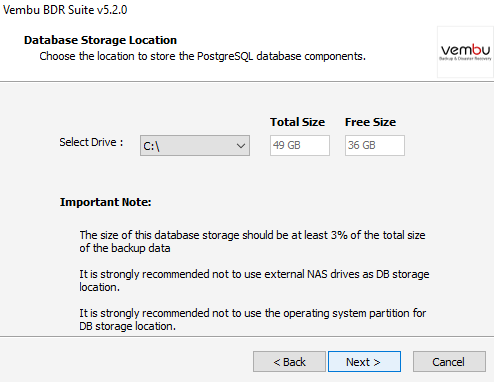Click the tagline beneath the vembu logo
The image size is (494, 382).
click(465, 59)
